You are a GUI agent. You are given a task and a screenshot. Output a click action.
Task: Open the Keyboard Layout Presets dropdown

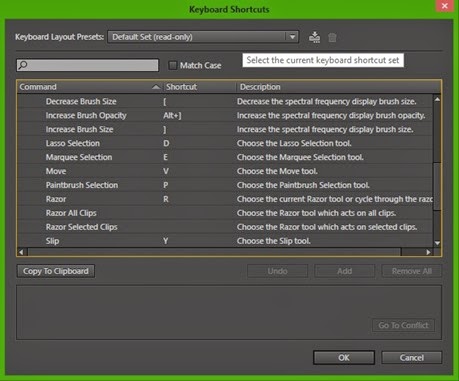click(203, 37)
